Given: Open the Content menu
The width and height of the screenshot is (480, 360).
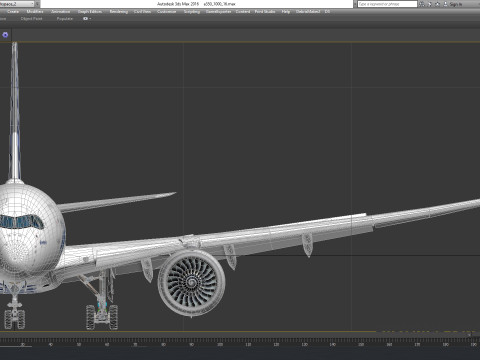Looking at the screenshot, I should [x=243, y=12].
